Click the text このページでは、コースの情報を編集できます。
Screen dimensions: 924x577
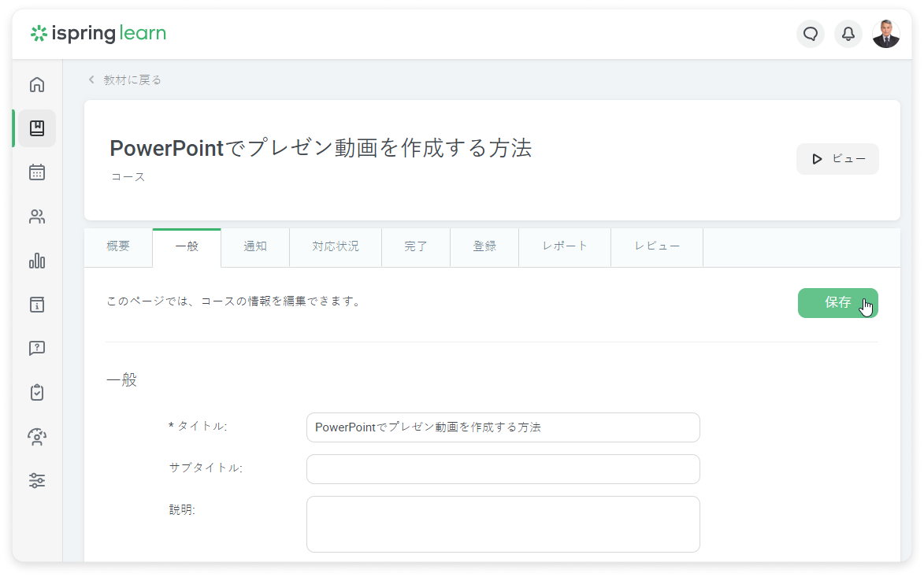coord(233,301)
